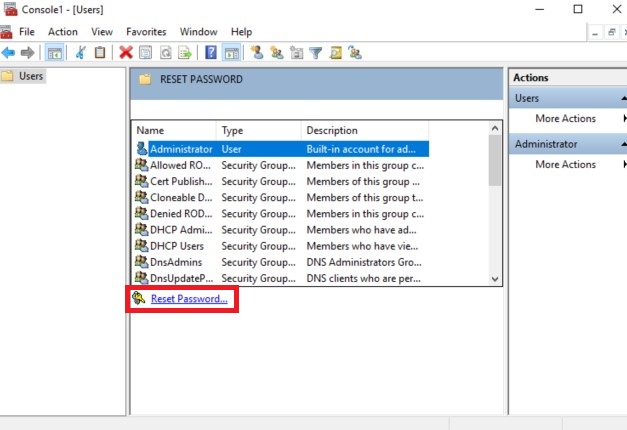
Task: Go back with the blue arrow
Action: (x=8, y=52)
